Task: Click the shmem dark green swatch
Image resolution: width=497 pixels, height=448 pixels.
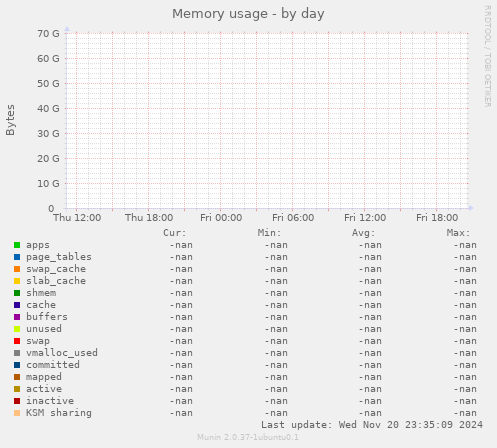Action: pyautogui.click(x=17, y=293)
